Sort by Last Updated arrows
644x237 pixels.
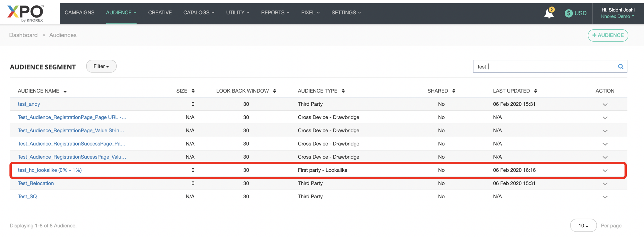point(535,91)
